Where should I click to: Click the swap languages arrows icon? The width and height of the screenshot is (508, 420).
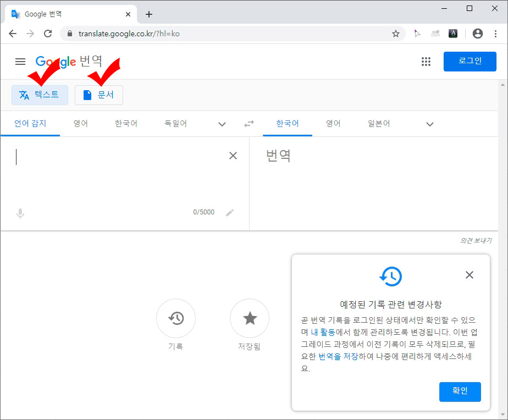[x=249, y=124]
